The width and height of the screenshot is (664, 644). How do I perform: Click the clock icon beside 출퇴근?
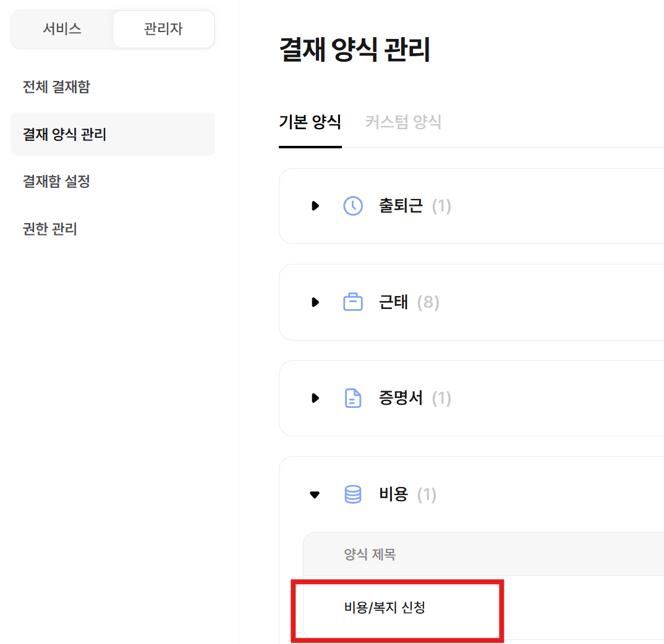353,206
